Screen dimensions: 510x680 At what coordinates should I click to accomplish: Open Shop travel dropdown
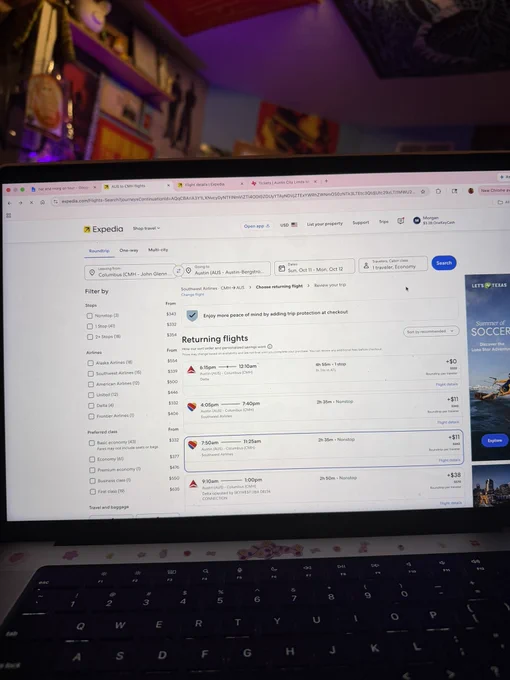[147, 228]
